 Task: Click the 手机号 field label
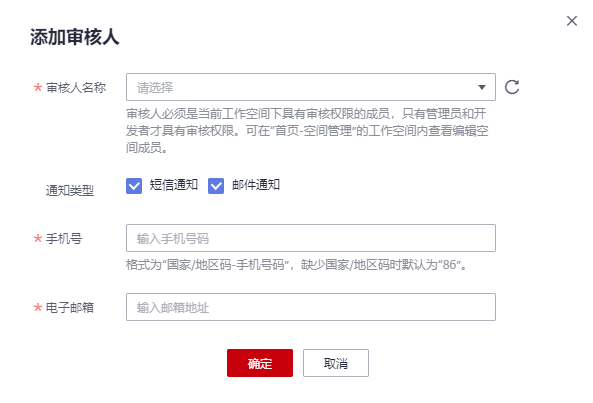[64, 239]
